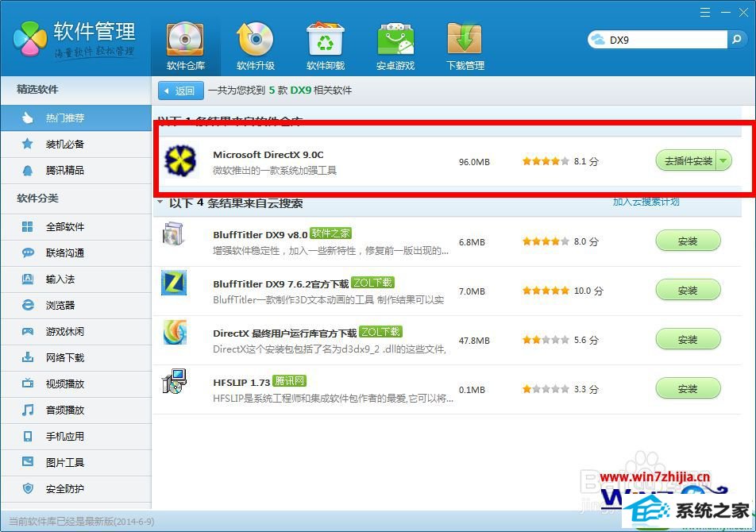This screenshot has width=756, height=532.
Task: Click the shield icon beside 安全防护
Action: point(28,488)
